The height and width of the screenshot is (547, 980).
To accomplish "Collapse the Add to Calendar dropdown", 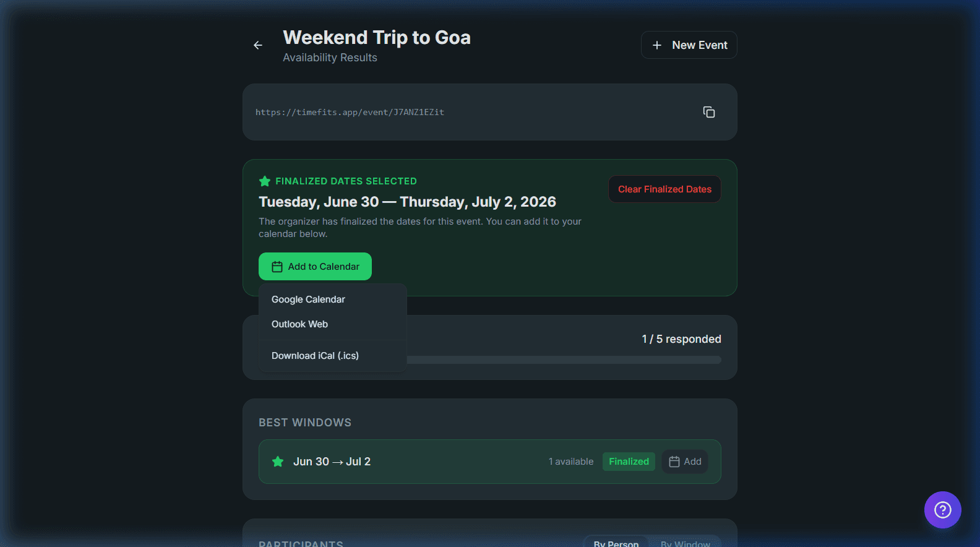I will 315,267.
